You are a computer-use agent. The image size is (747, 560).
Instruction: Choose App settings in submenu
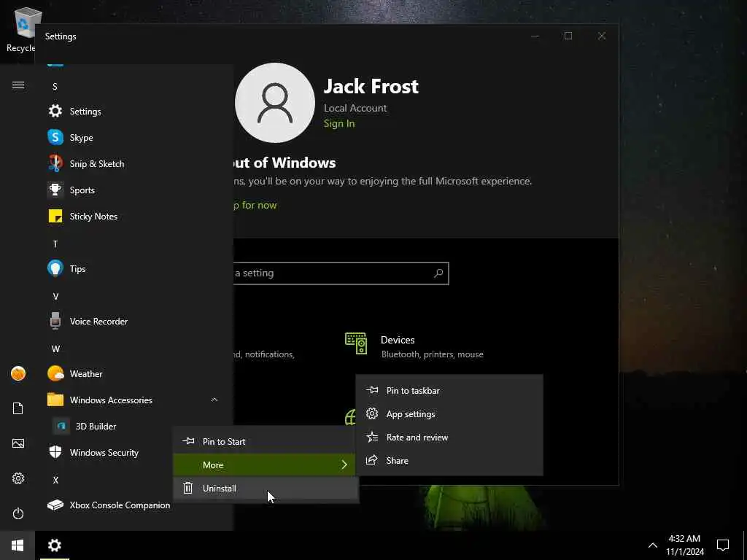[449, 414]
